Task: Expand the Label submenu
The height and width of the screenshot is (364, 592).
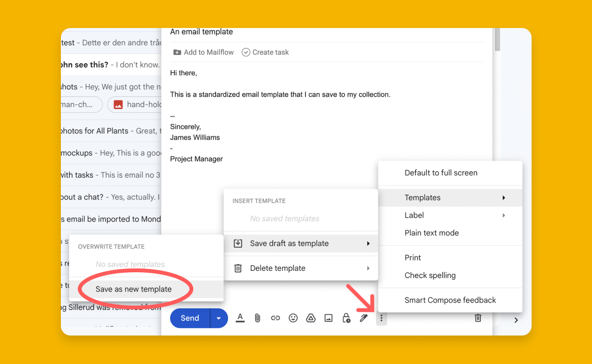Action: click(414, 215)
